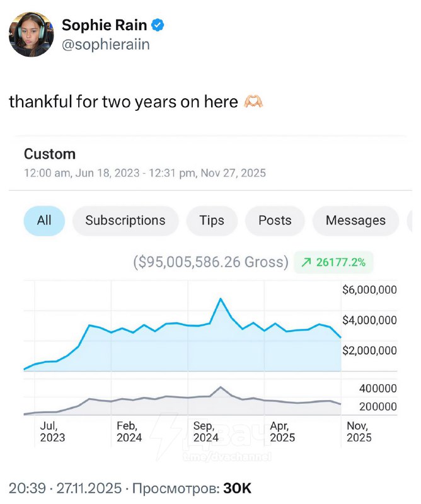The height and width of the screenshot is (504, 421).
Task: Open the @sophieraiin handle link
Action: tap(105, 45)
